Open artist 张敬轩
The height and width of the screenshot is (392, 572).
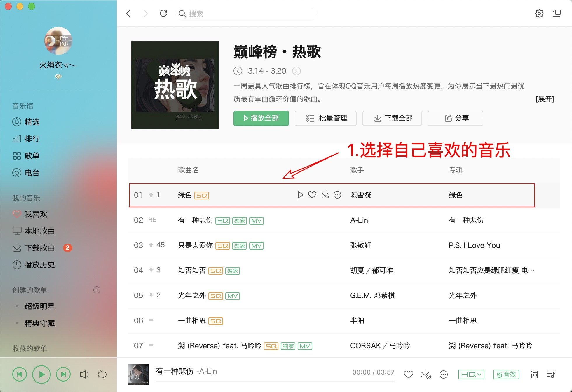coord(361,245)
